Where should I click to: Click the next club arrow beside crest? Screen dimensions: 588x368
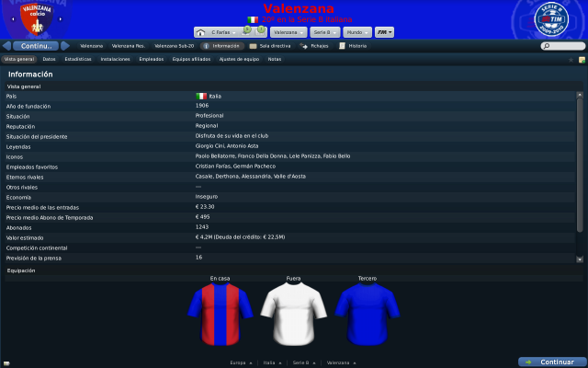click(x=61, y=19)
